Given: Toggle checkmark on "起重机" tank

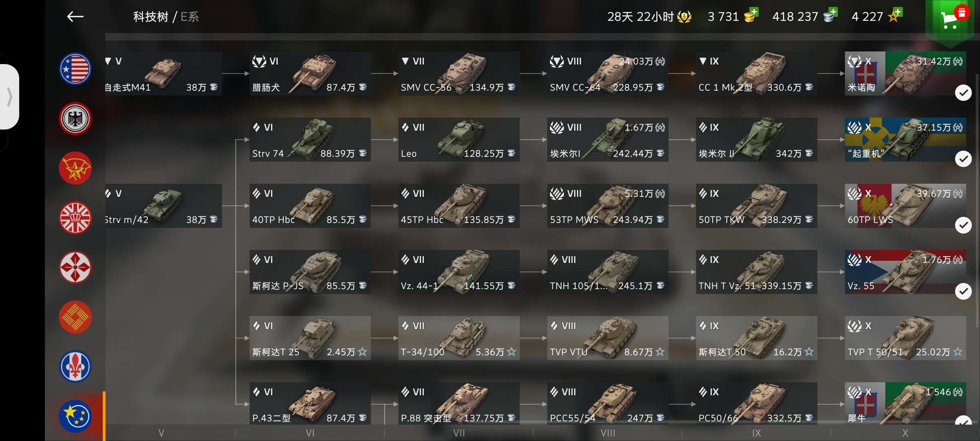Looking at the screenshot, I should [x=963, y=159].
